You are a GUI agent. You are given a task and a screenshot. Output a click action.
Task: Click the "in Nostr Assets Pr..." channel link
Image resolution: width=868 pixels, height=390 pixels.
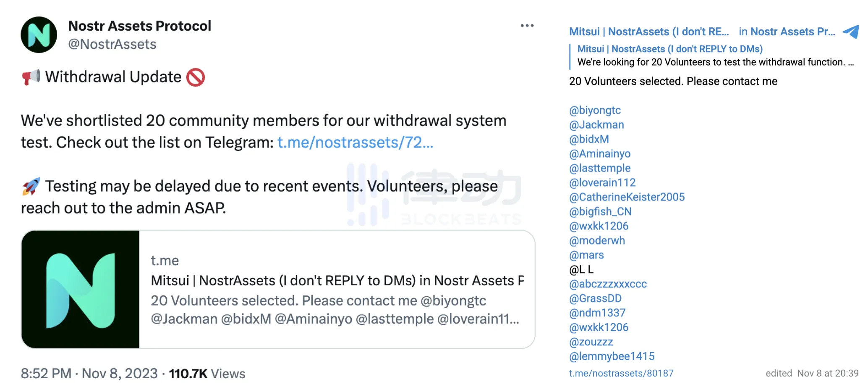(x=787, y=32)
